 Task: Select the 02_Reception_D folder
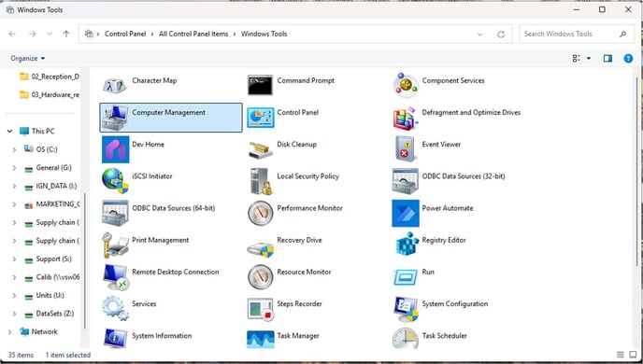pyautogui.click(x=50, y=77)
